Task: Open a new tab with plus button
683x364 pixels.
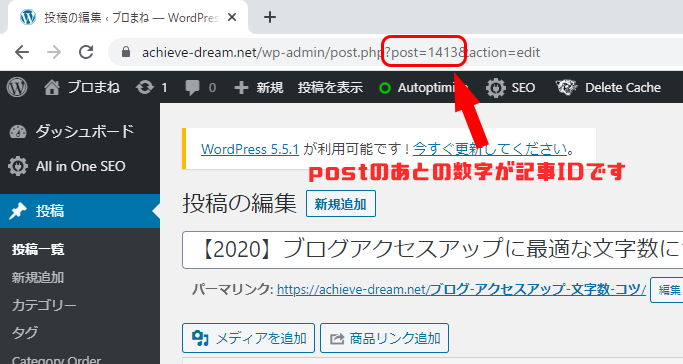Action: (270, 17)
